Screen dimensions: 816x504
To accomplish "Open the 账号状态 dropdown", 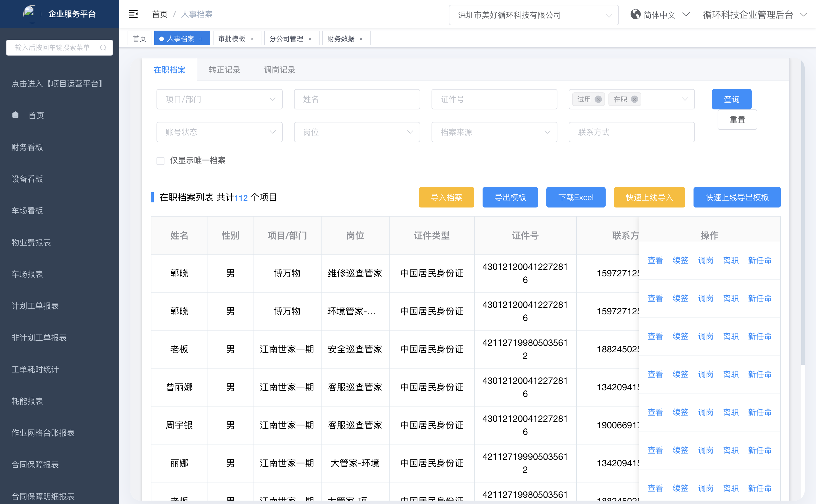I will [219, 132].
